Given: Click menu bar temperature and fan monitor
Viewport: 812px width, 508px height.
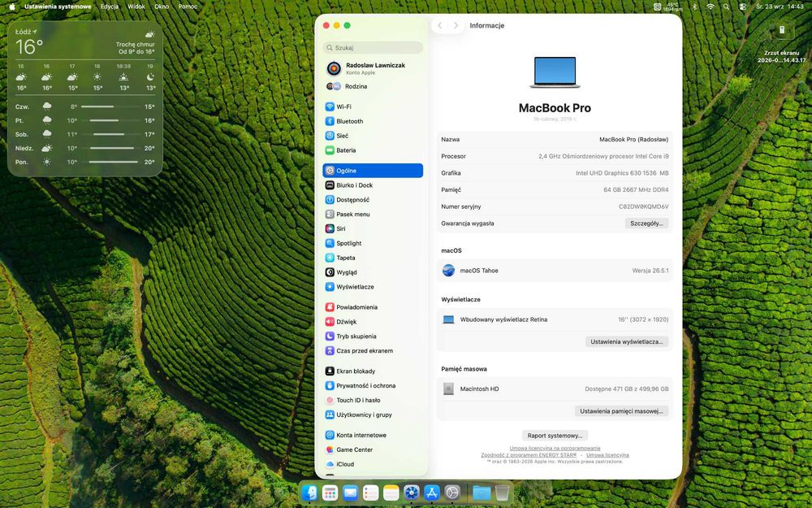Looking at the screenshot, I should pos(668,7).
